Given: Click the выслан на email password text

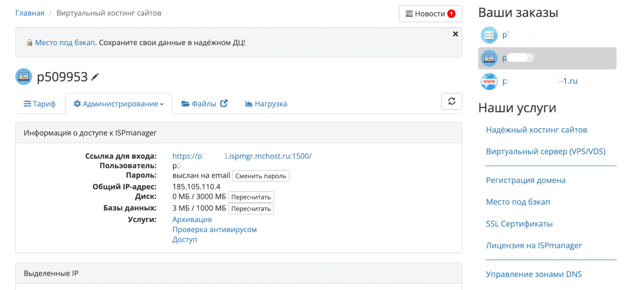Looking at the screenshot, I should (201, 175).
